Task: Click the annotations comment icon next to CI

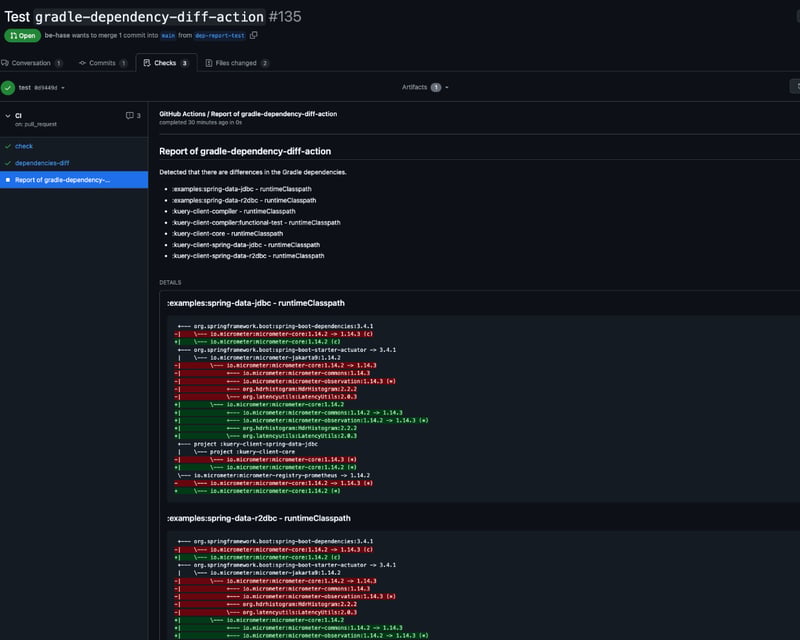Action: tap(130, 115)
